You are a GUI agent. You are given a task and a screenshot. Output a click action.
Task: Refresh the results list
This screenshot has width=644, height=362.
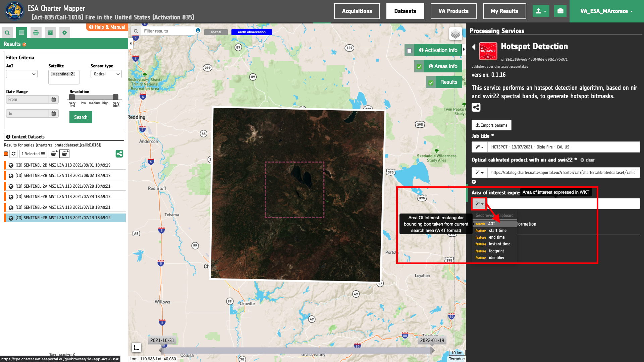(x=13, y=154)
